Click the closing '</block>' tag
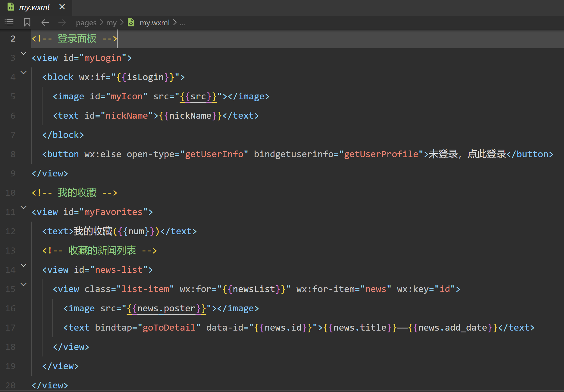564x392 pixels. 63,135
